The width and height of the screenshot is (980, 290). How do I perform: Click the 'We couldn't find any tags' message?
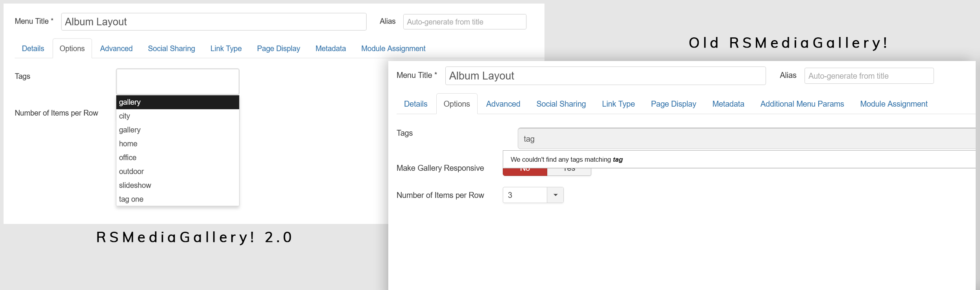(x=567, y=159)
